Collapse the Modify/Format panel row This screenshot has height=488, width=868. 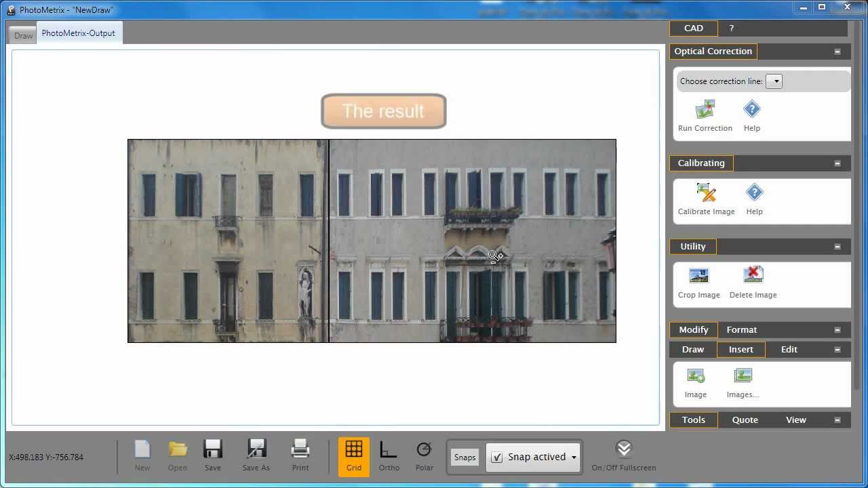[x=837, y=330]
